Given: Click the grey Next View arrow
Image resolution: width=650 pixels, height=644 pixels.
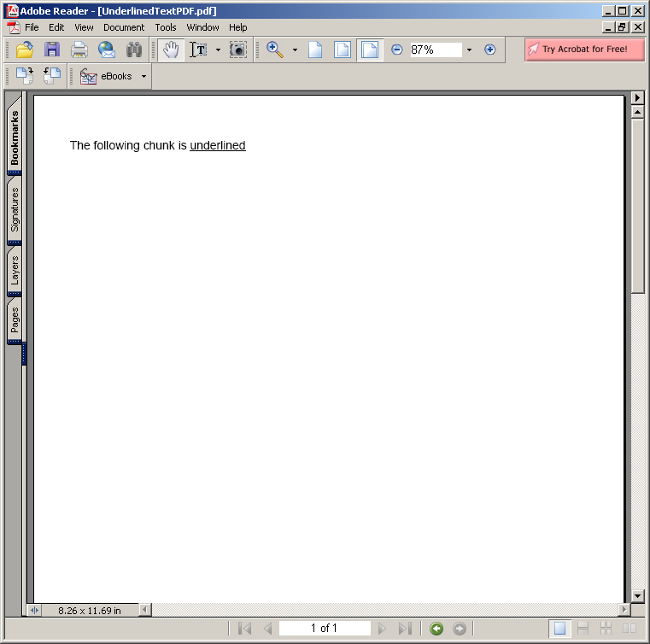Looking at the screenshot, I should (x=459, y=629).
